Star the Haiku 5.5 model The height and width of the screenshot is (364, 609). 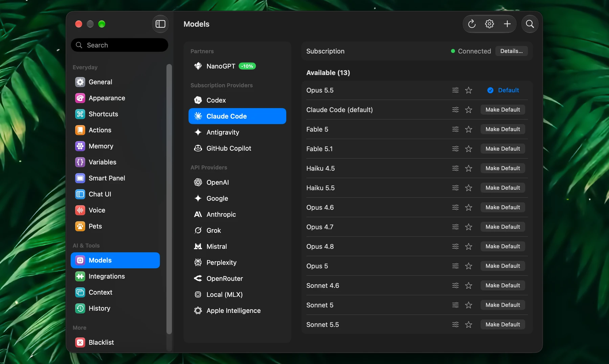(x=469, y=188)
